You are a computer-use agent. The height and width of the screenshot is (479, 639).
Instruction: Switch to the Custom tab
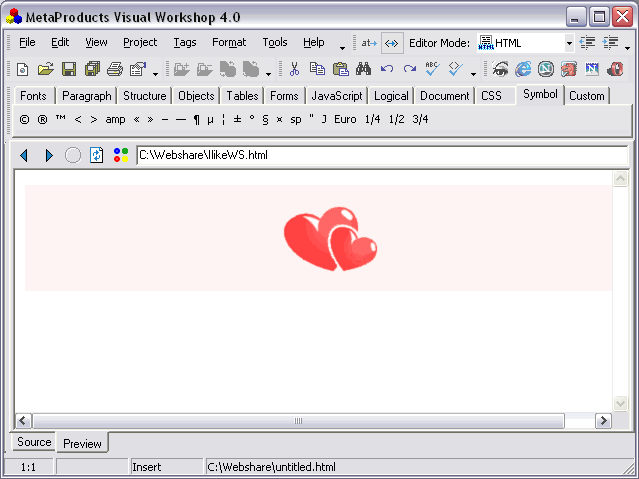click(x=587, y=96)
